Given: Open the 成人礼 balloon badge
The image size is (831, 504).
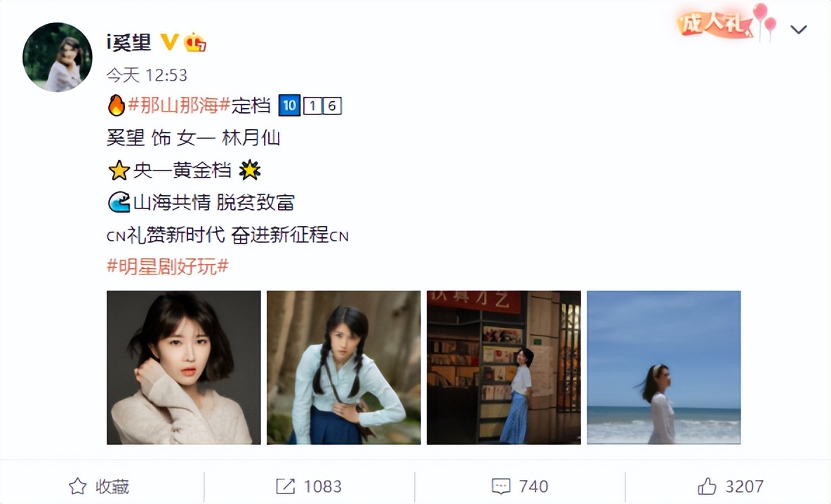Looking at the screenshot, I should (726, 22).
